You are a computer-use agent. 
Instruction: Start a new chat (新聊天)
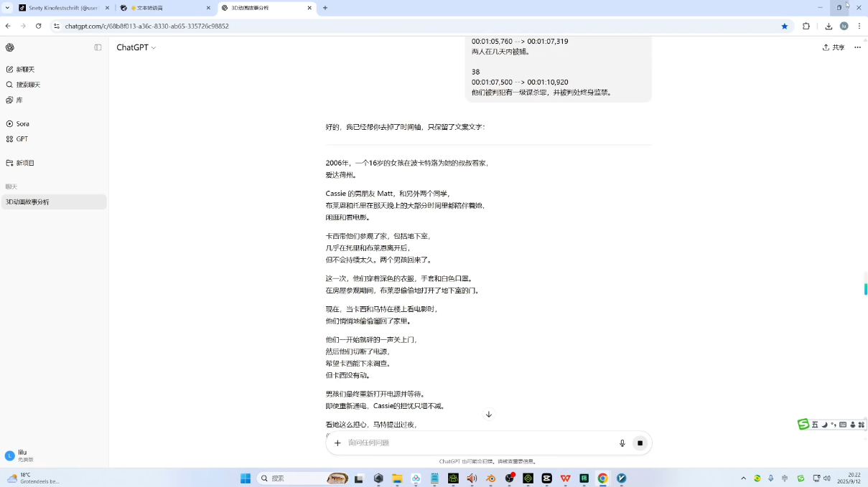pyautogui.click(x=25, y=69)
